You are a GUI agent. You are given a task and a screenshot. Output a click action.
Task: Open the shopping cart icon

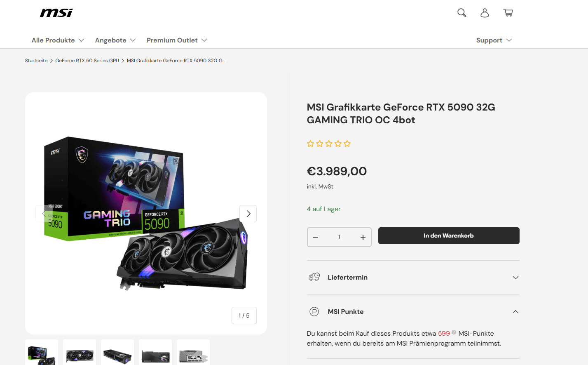[508, 13]
